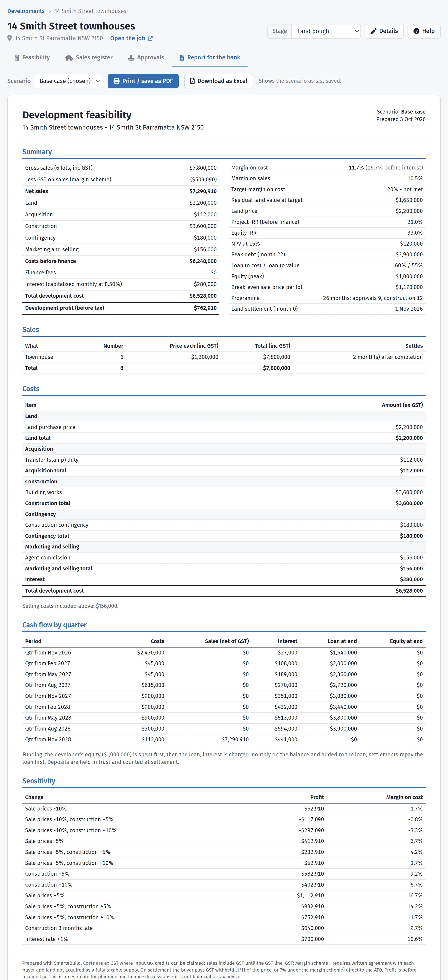The width and height of the screenshot is (448, 980).
Task: Click the pencil icon on Details button
Action: [374, 31]
